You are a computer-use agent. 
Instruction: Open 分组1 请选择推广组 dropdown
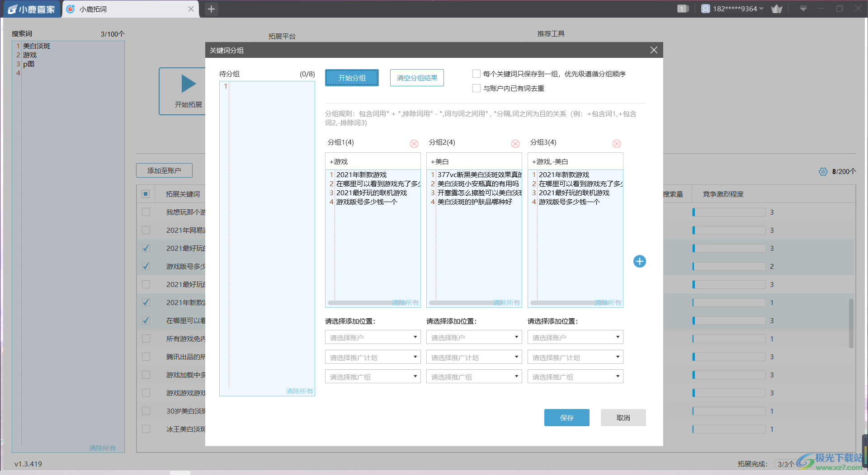point(373,376)
